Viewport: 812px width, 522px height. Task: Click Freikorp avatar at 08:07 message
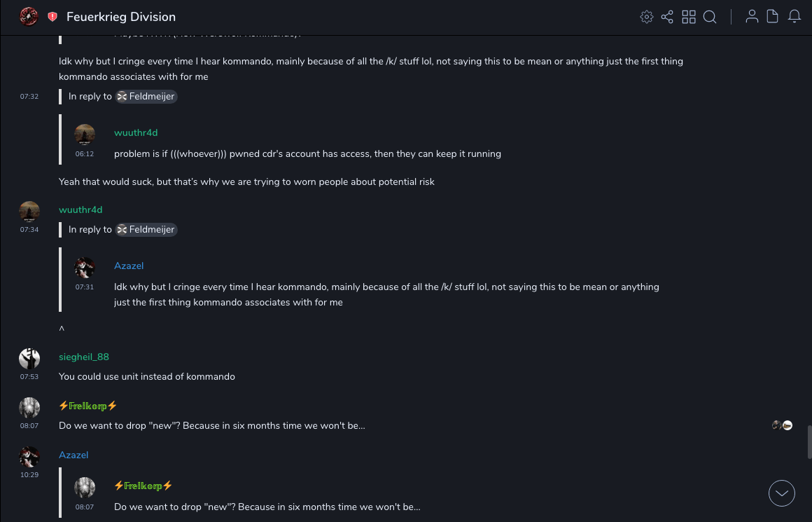pyautogui.click(x=29, y=407)
